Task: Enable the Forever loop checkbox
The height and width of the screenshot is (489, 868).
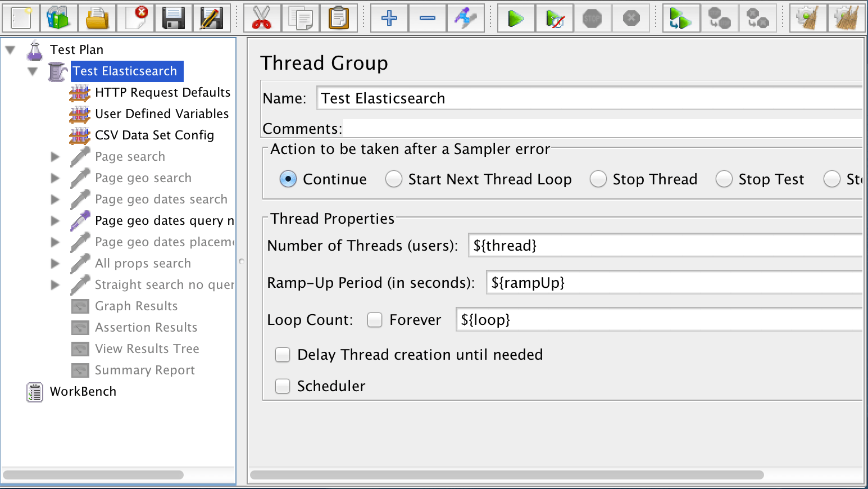Action: coord(375,319)
